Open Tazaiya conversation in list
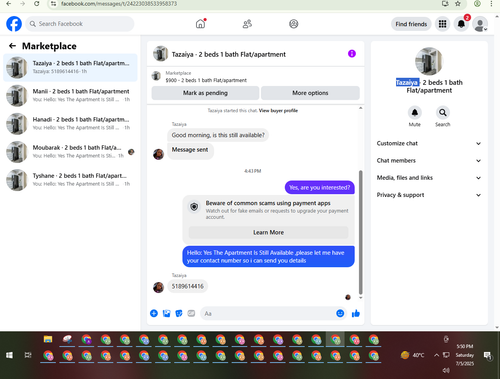This screenshot has height=379, width=500. tap(70, 67)
